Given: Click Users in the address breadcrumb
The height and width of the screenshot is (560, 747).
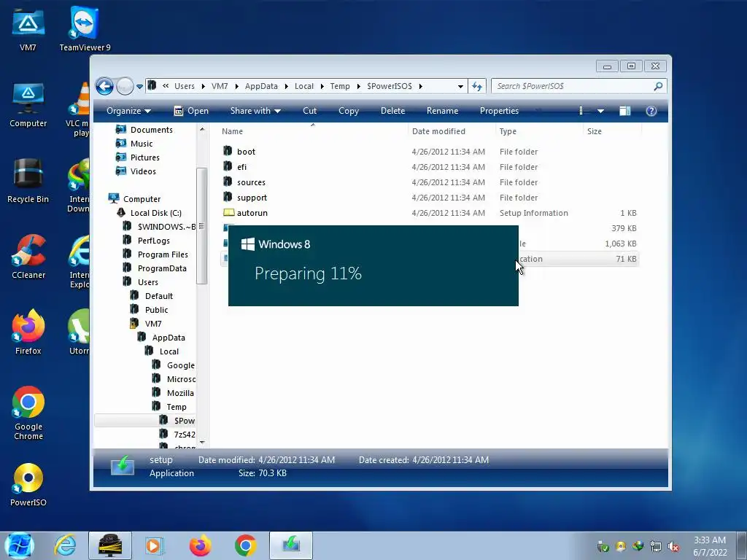Looking at the screenshot, I should (x=185, y=86).
